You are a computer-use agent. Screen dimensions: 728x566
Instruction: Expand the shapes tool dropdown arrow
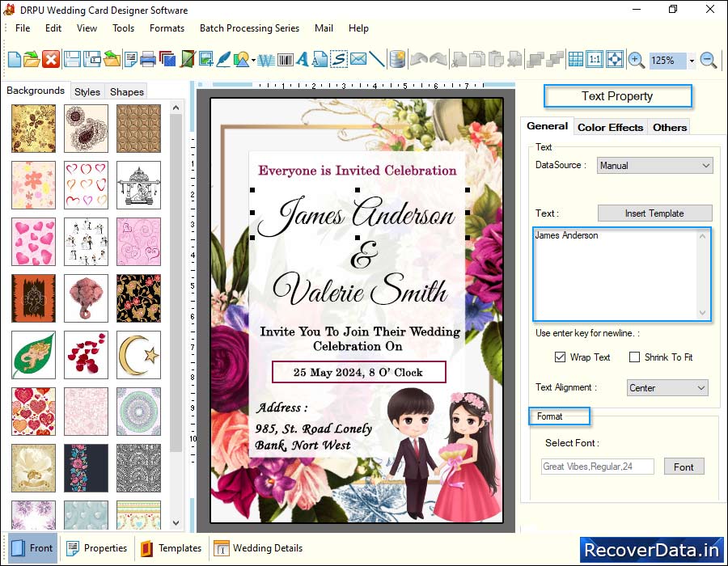tap(253, 61)
